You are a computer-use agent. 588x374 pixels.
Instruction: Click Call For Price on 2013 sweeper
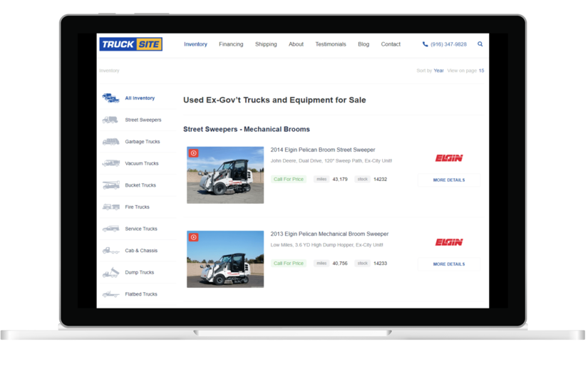pos(289,264)
